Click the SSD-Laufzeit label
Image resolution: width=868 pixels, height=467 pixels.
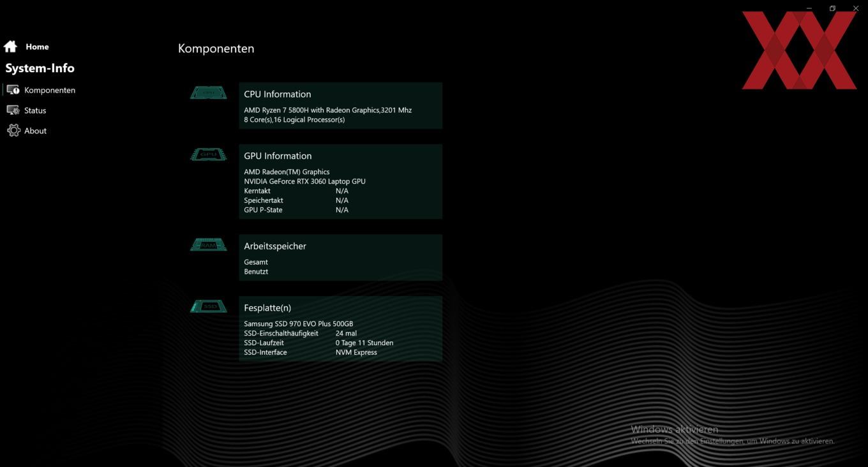pyautogui.click(x=264, y=343)
